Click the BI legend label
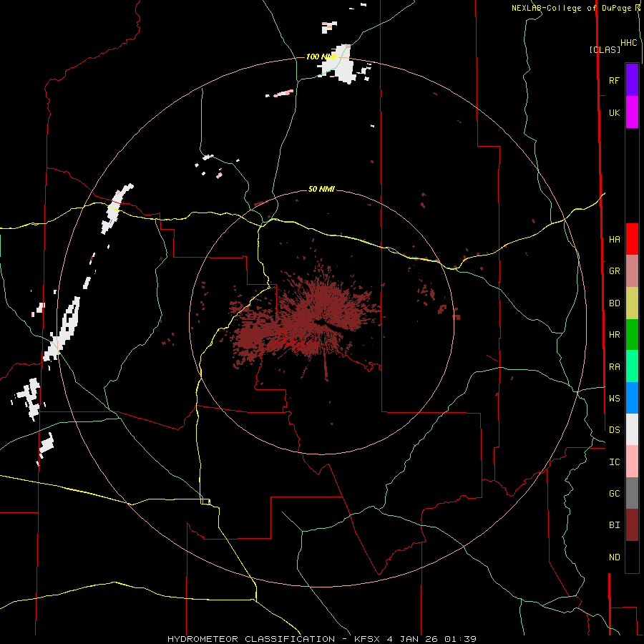Viewport: 644px width, 644px height. tap(614, 525)
